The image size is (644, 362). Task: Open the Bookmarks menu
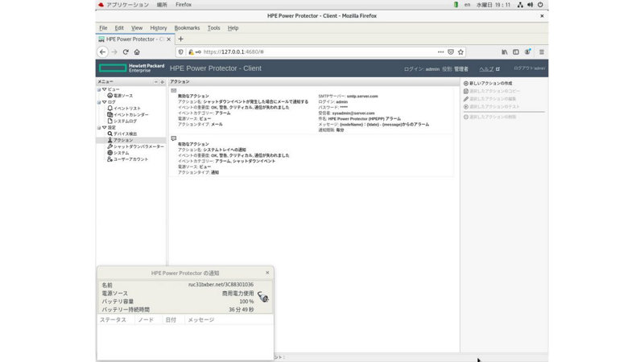(x=187, y=28)
